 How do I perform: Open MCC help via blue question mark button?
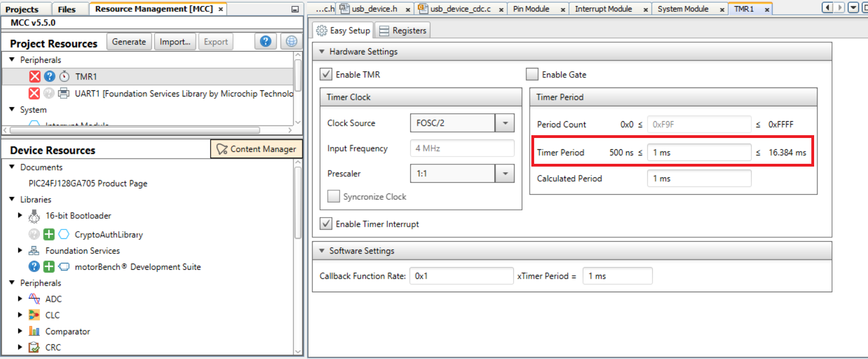click(x=267, y=42)
